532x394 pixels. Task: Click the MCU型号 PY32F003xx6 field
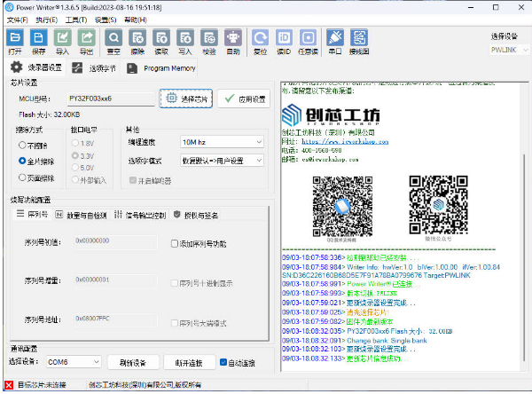[x=111, y=98]
